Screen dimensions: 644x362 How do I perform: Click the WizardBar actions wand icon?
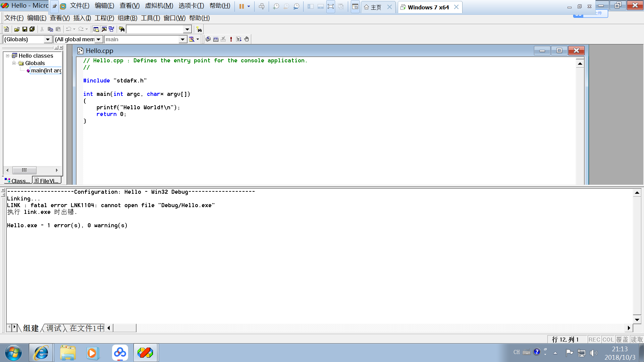[x=192, y=39]
